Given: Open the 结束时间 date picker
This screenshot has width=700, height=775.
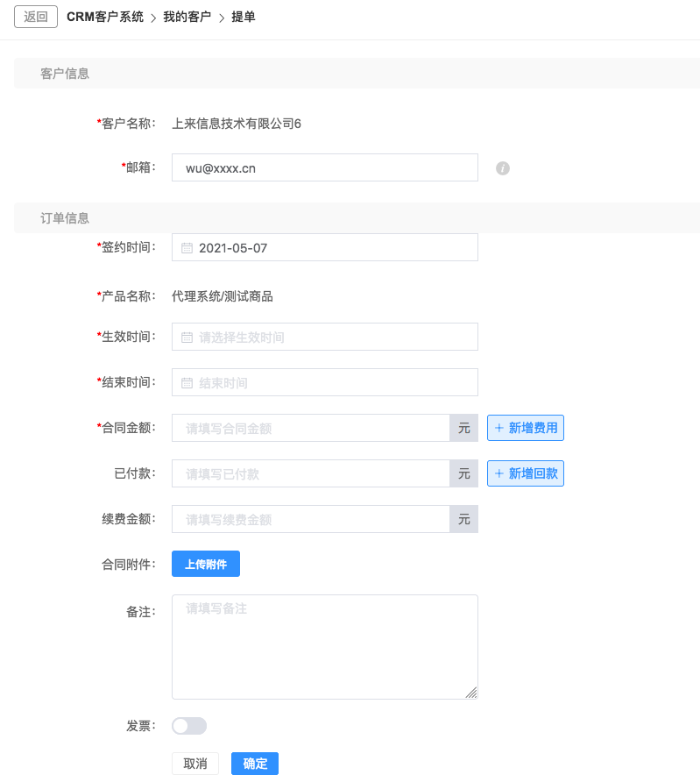Looking at the screenshot, I should pyautogui.click(x=324, y=382).
